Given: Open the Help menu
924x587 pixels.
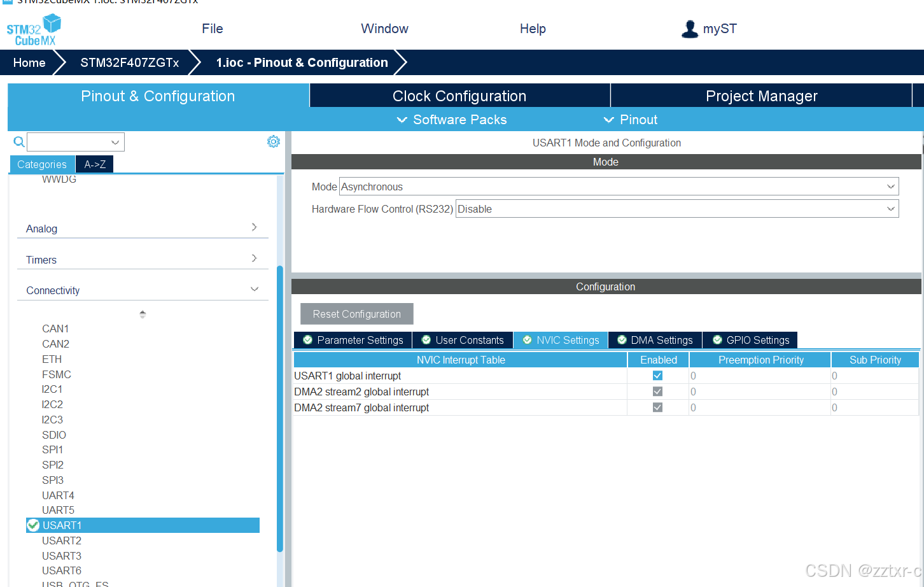Looking at the screenshot, I should pos(533,29).
